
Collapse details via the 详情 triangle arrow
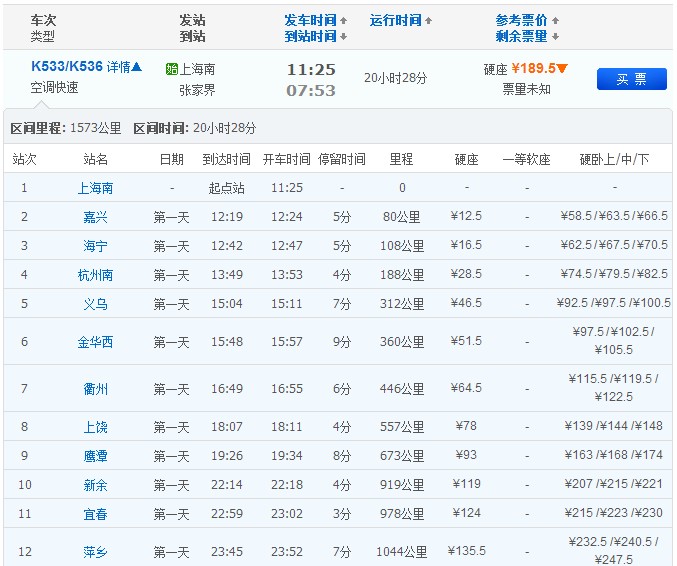click(137, 67)
